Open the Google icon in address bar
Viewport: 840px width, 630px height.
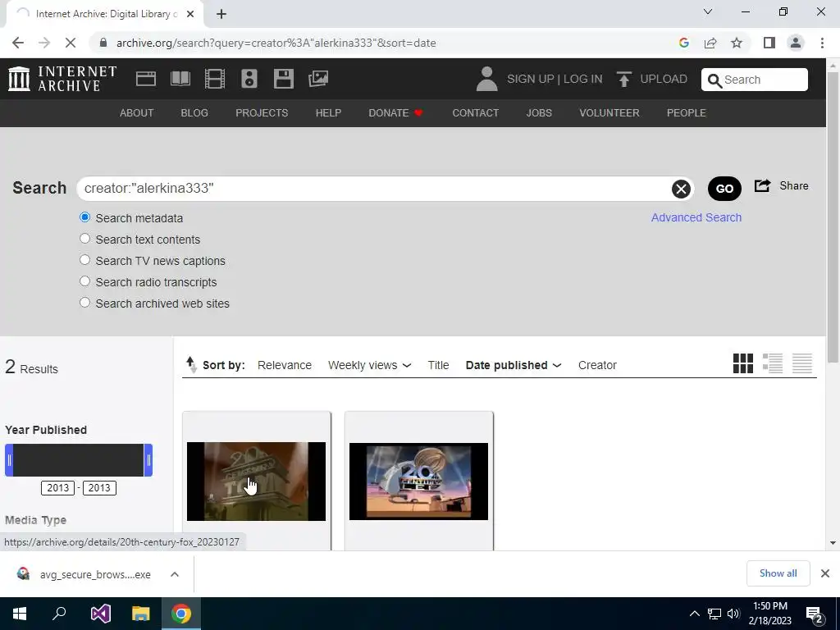684,43
